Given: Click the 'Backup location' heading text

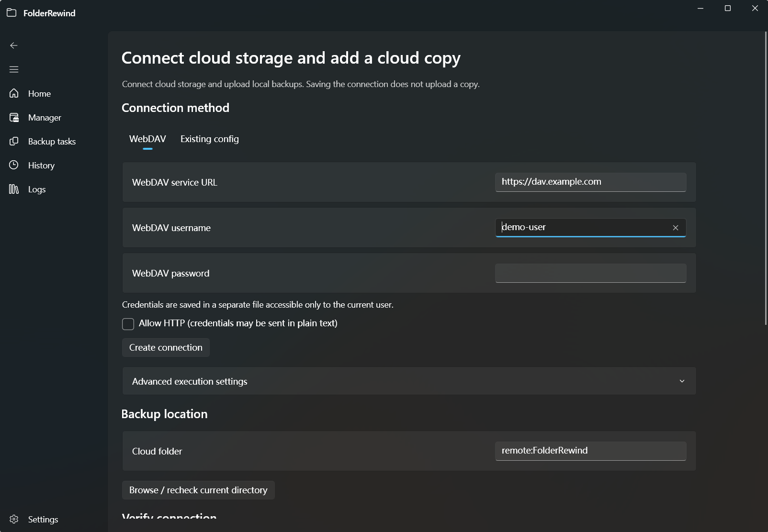Looking at the screenshot, I should pos(164,414).
